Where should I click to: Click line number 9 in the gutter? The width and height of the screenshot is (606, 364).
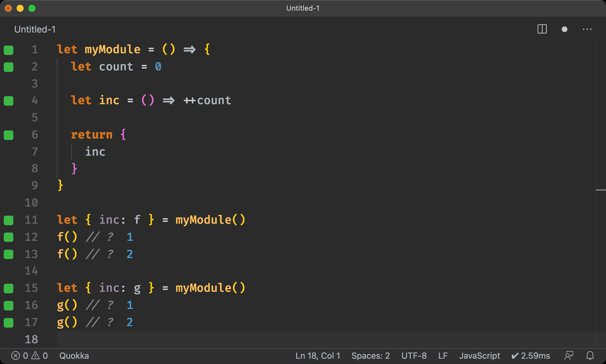35,186
